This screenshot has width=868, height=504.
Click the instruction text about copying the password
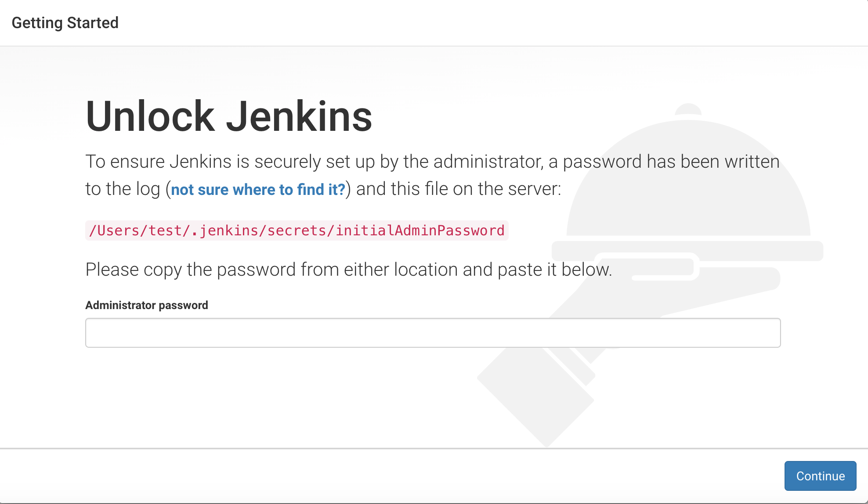tap(349, 269)
